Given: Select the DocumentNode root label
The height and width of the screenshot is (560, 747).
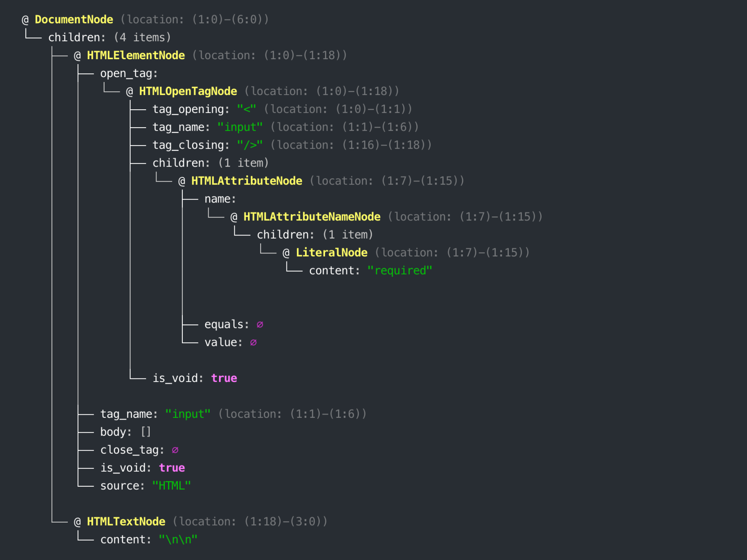Looking at the screenshot, I should click(x=73, y=19).
